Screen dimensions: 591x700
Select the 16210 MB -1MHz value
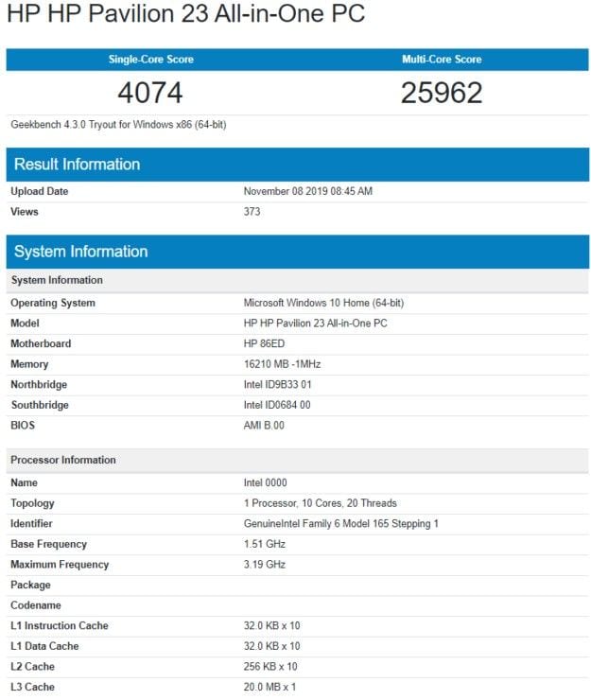pyautogui.click(x=282, y=364)
